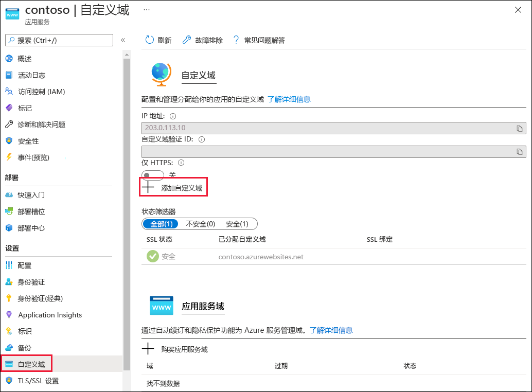This screenshot has width=532, height=392.
Task: Click the SSL 绑定 column header
Action: (379, 239)
